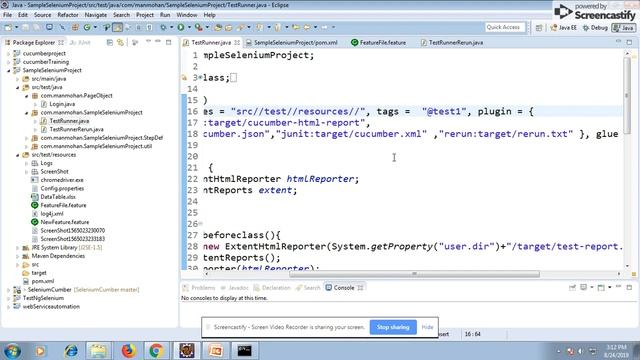This screenshot has height=360, width=640.
Task: Select the webServiceautomation project
Action: [x=51, y=307]
